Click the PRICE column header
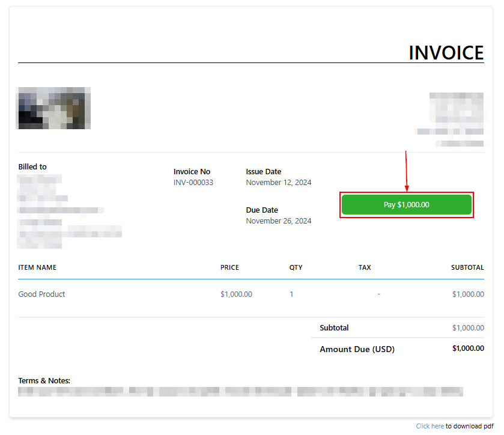 click(x=229, y=267)
